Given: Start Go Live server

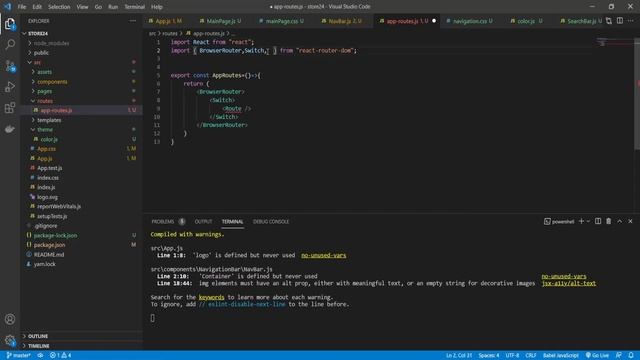Looking at the screenshot, I should click(x=598, y=356).
